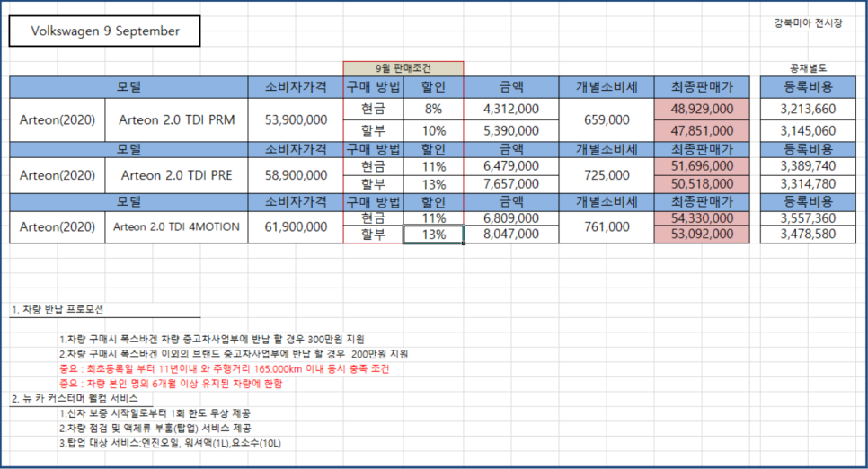Screen dimensions: 868x469
Task: Click the final price cell 50,518,000
Action: [x=702, y=184]
